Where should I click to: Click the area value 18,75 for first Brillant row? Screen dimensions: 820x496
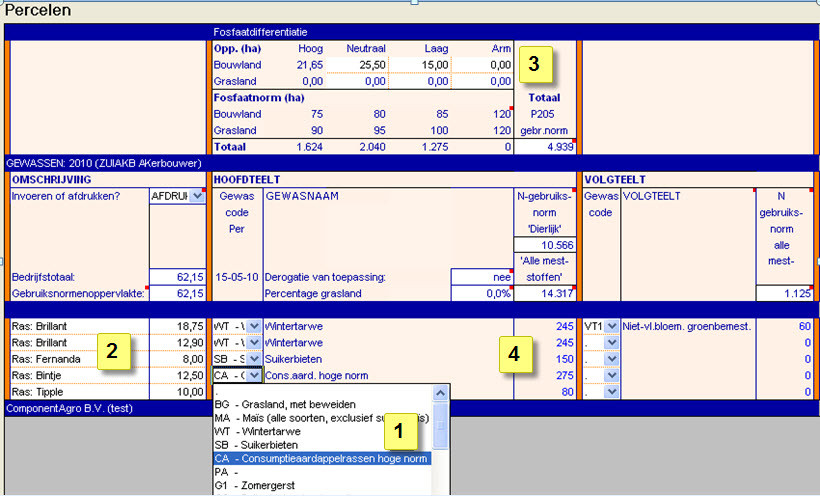coord(178,326)
